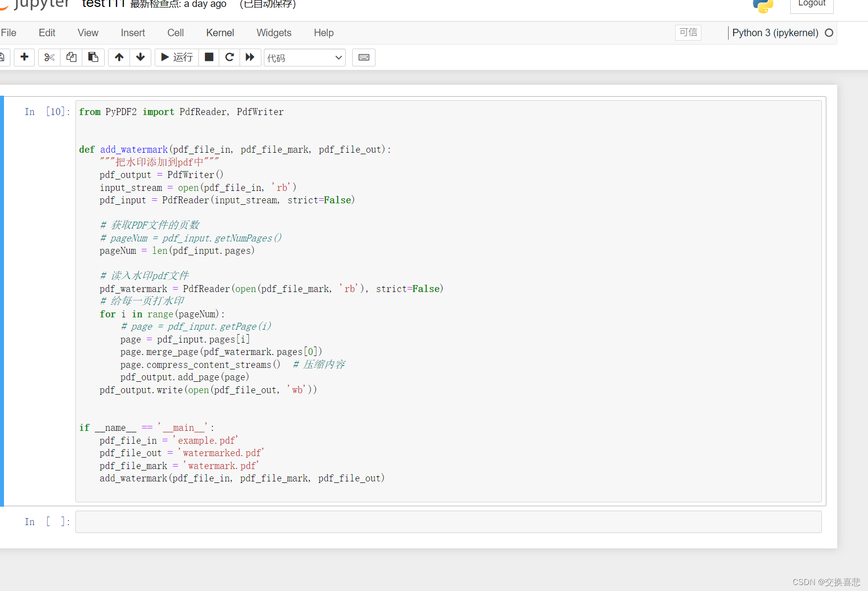The height and width of the screenshot is (591, 868).
Task: Move selected cell up arrow
Action: coord(119,58)
